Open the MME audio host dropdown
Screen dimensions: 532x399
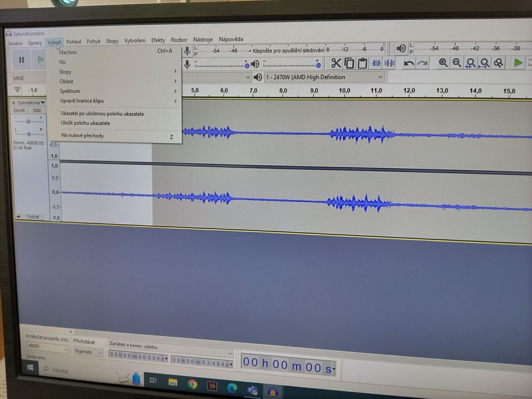click(29, 78)
